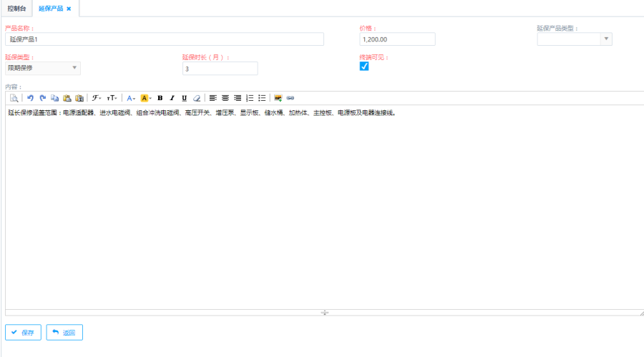Toggle italic text formatting
Screen dimensions: 644x357
tap(172, 98)
